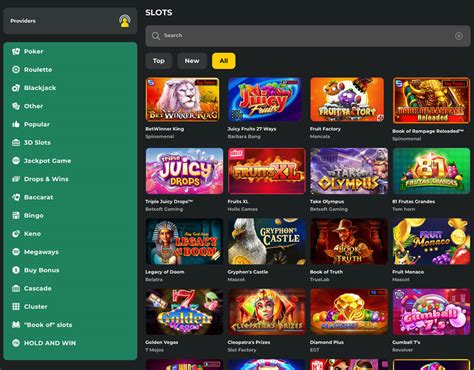Launch the Fruit Monaco thumbnail
474x370 pixels.
click(431, 241)
